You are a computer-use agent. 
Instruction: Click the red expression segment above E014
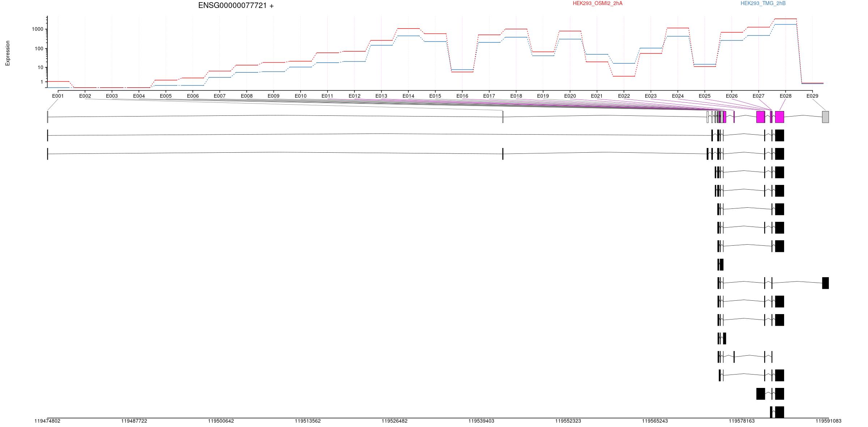click(408, 28)
